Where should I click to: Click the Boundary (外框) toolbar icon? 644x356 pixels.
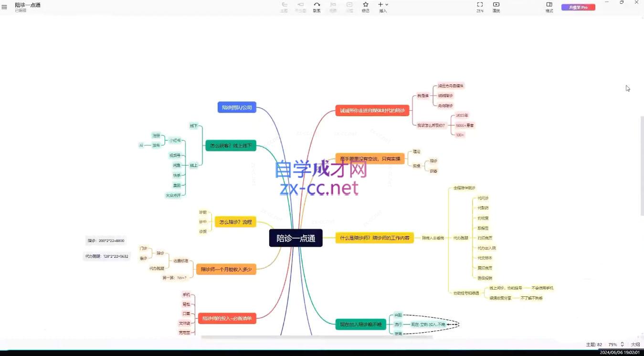[349, 7]
